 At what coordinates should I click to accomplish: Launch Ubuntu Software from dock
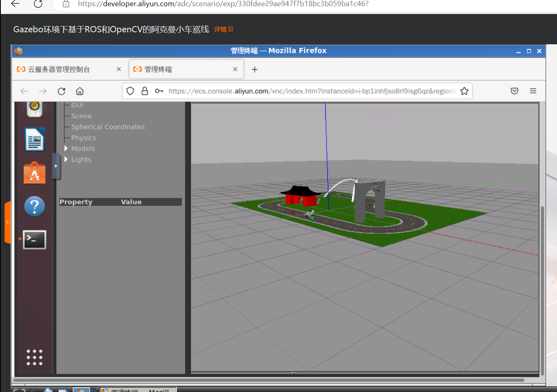34,173
